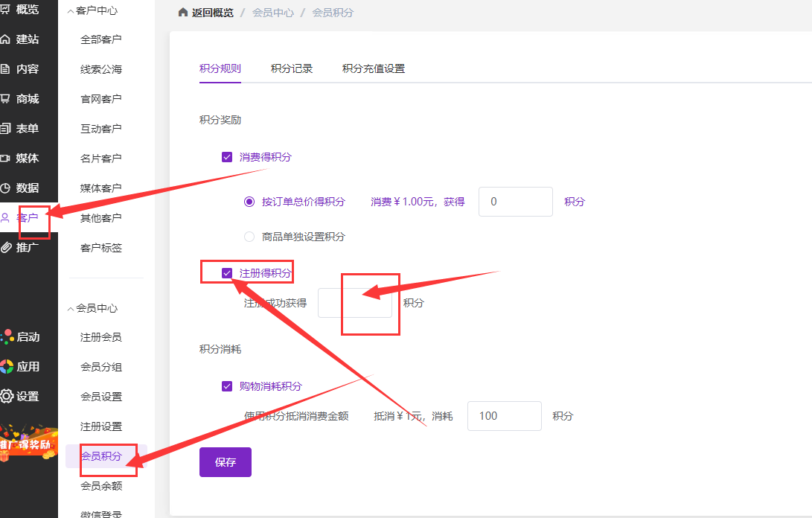The image size is (812, 518).
Task: Open the 设置 settings gear icon
Action: [7, 397]
